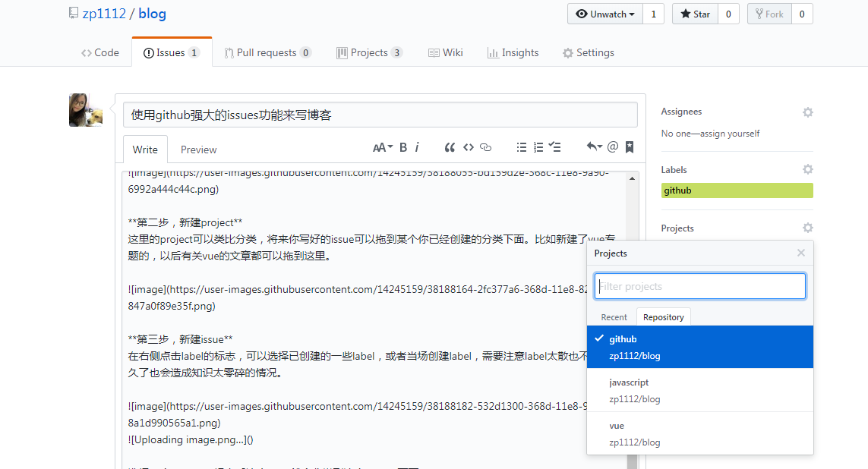868x469 pixels.
Task: Apply italic formatting in the editor toolbar
Action: pyautogui.click(x=417, y=147)
